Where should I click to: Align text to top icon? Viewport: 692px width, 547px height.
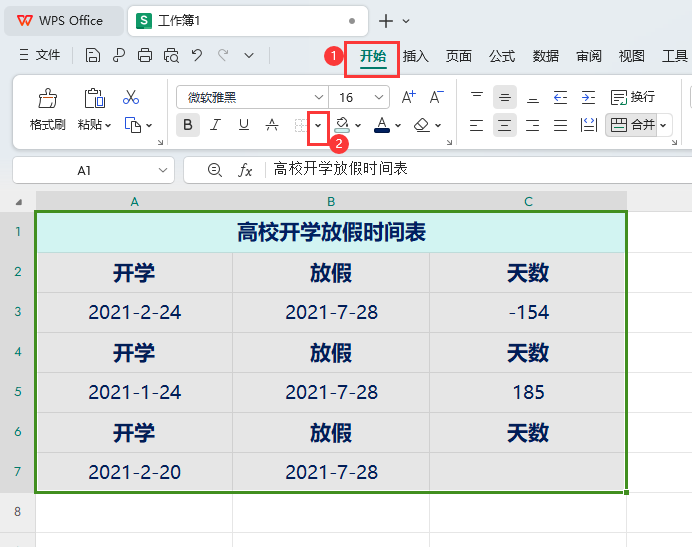477,97
